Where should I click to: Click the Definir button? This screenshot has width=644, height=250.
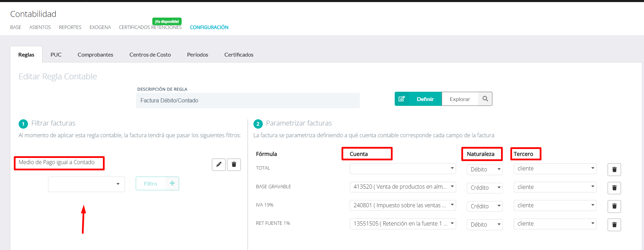[x=419, y=99]
